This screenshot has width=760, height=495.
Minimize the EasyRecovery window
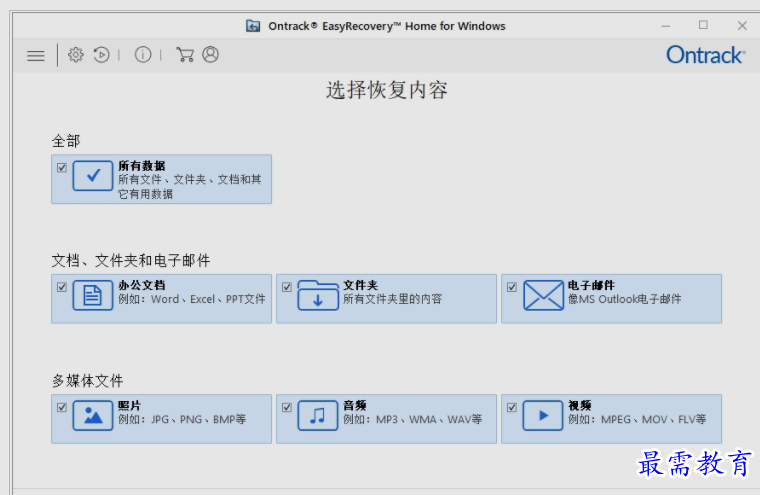coord(666,26)
